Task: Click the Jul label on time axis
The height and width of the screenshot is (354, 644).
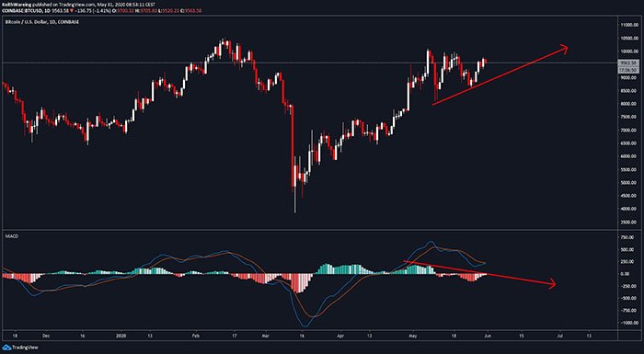Action: [560, 335]
